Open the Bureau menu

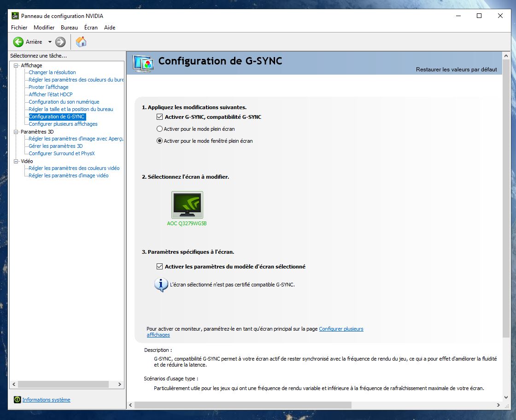69,28
